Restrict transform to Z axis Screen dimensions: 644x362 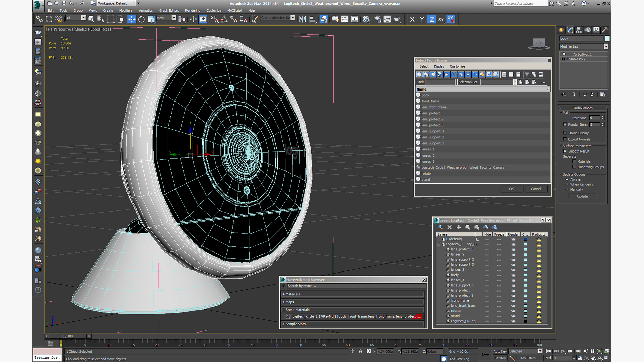pos(431,19)
